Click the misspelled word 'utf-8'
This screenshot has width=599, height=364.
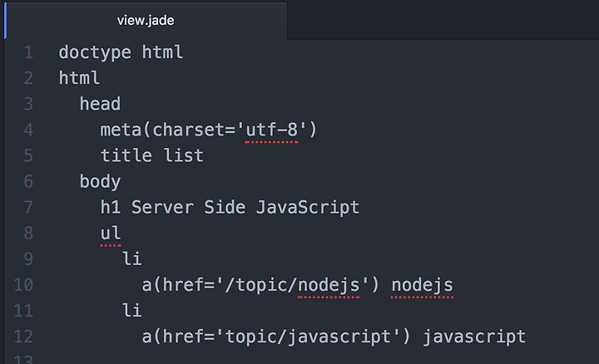tap(271, 130)
